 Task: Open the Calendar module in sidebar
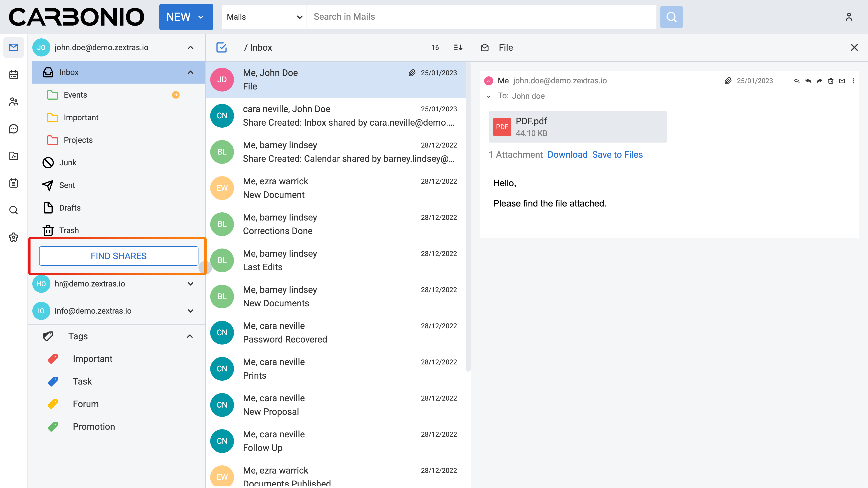point(14,74)
